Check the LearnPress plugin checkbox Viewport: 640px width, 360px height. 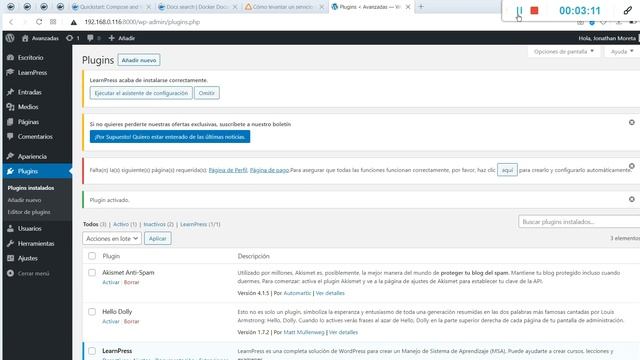coord(92,351)
